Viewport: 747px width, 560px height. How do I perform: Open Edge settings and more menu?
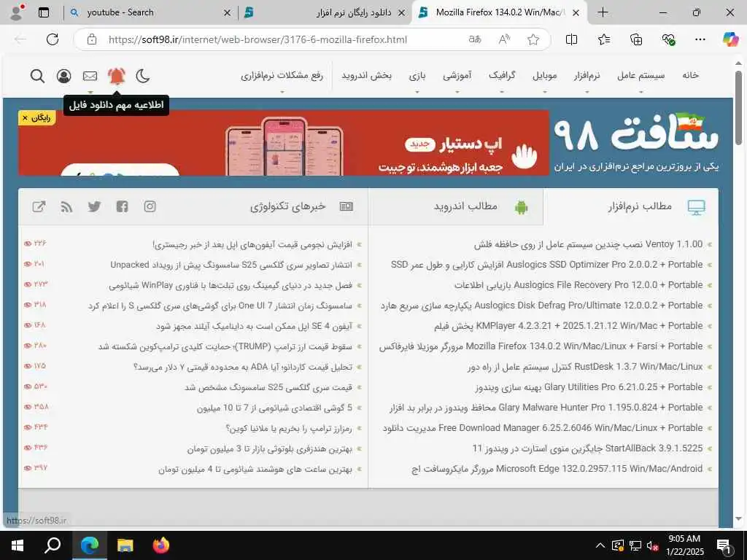(x=700, y=39)
